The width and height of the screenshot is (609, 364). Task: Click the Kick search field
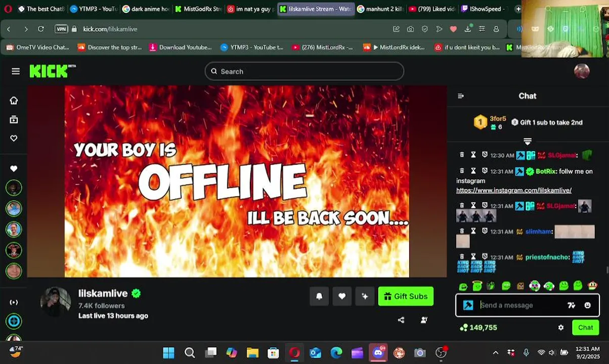(304, 71)
